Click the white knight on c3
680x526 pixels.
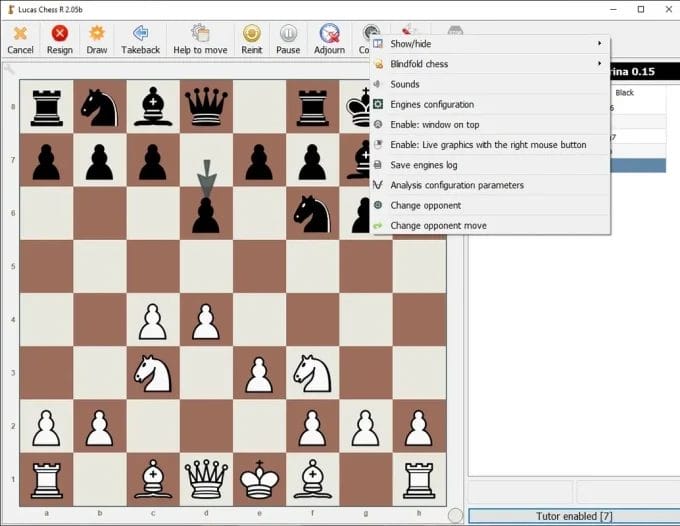[152, 374]
